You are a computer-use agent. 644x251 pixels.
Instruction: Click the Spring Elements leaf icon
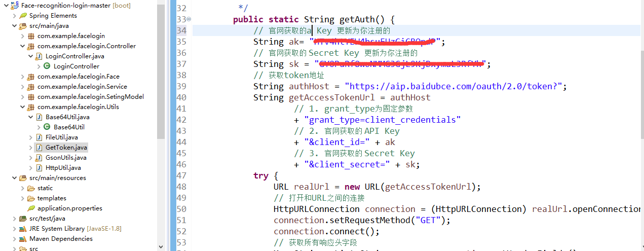click(x=23, y=16)
